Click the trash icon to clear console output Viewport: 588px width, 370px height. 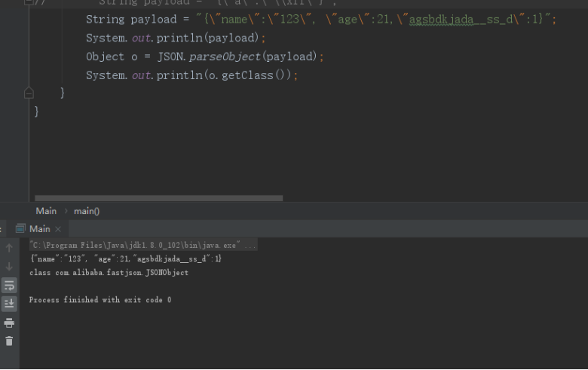[9, 341]
